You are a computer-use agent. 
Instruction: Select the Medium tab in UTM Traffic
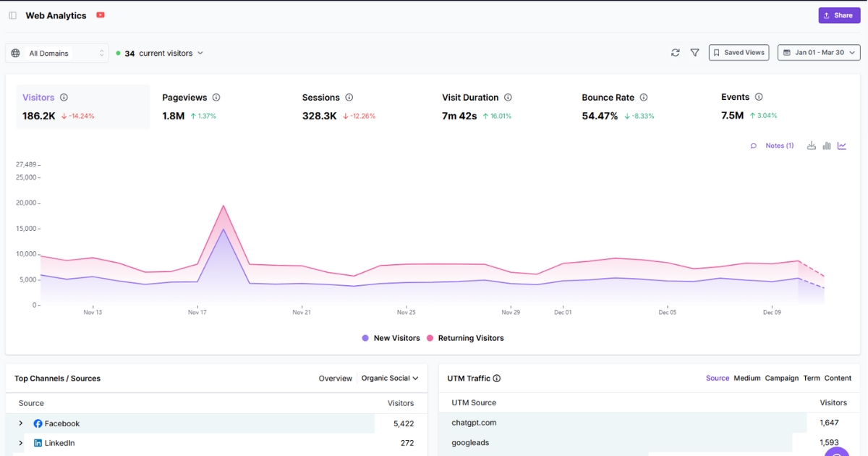click(x=747, y=377)
